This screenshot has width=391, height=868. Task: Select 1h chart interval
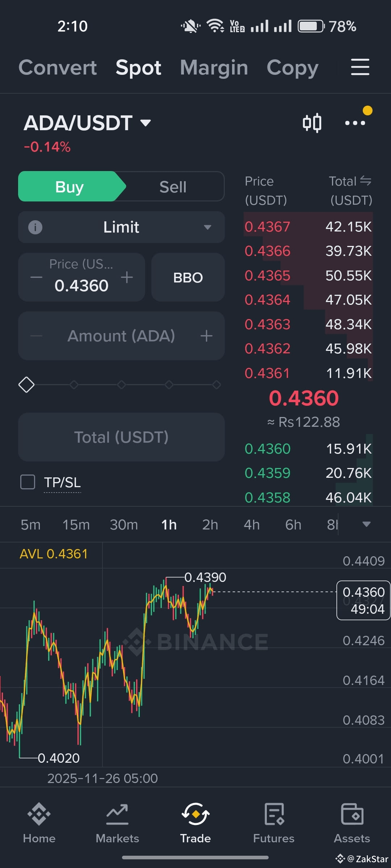169,524
